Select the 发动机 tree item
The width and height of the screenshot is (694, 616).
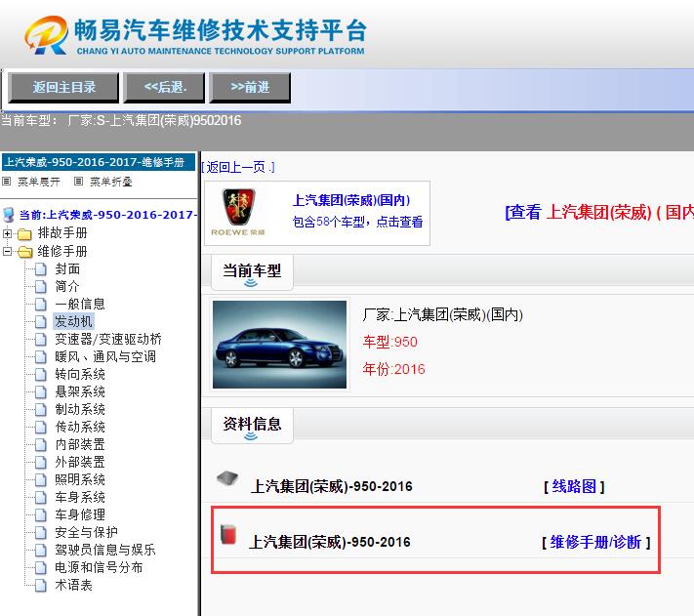pos(73,321)
